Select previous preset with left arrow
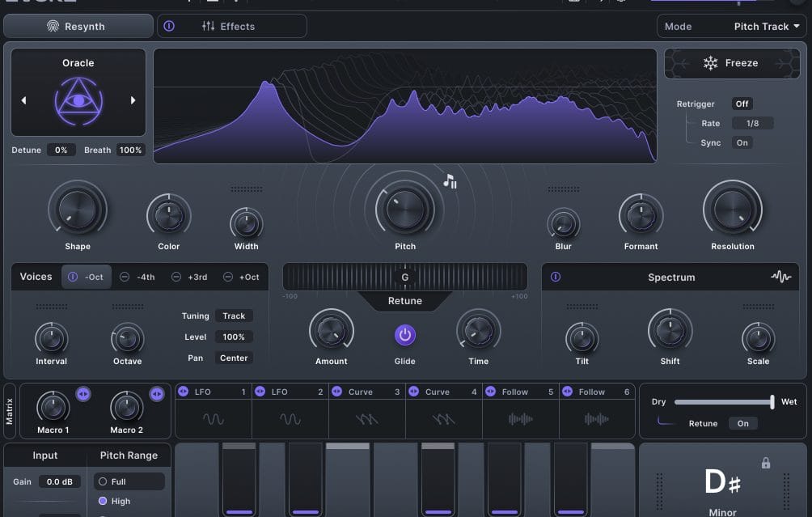812x517 pixels. click(23, 100)
